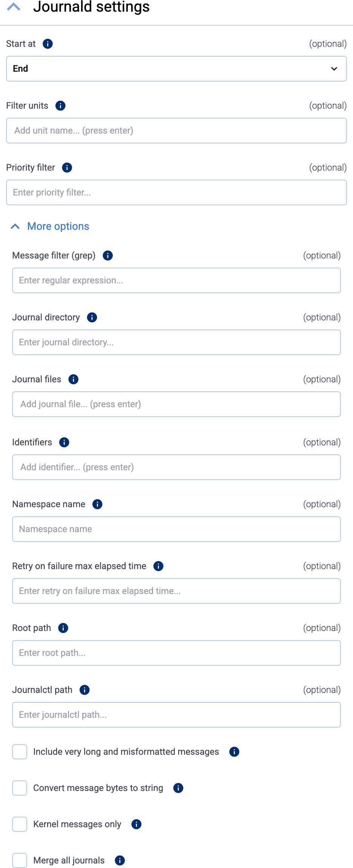Open the Retry on failure info icon

point(158,566)
